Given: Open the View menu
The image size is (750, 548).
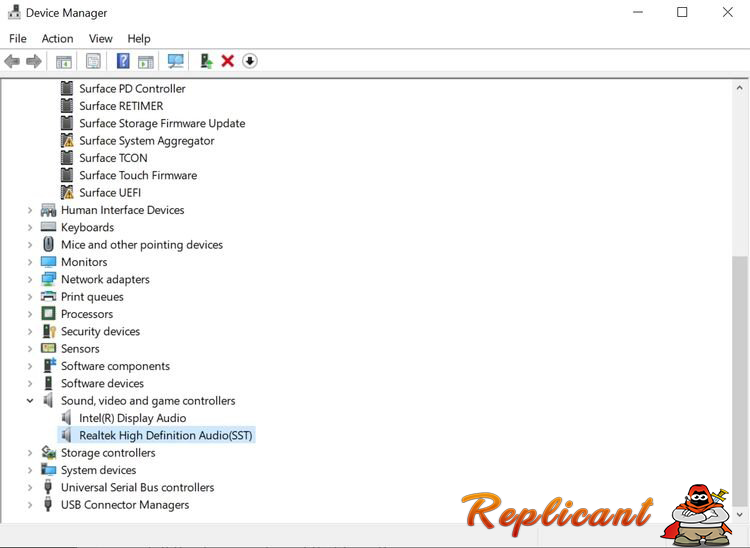Looking at the screenshot, I should 100,38.
